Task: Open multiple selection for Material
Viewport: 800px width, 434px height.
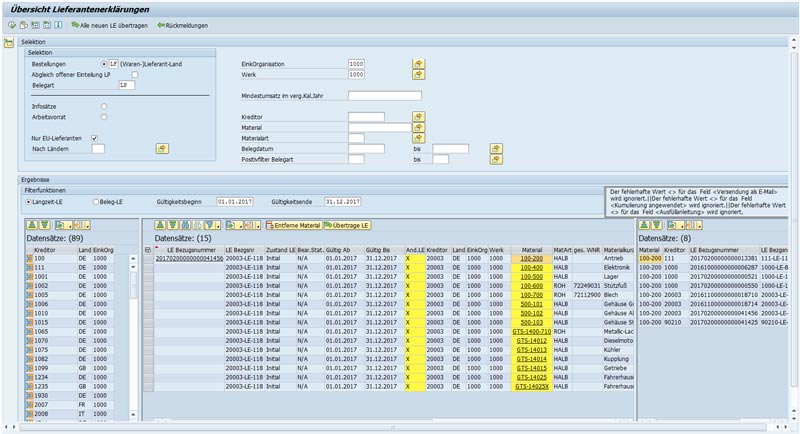Action: tap(418, 127)
